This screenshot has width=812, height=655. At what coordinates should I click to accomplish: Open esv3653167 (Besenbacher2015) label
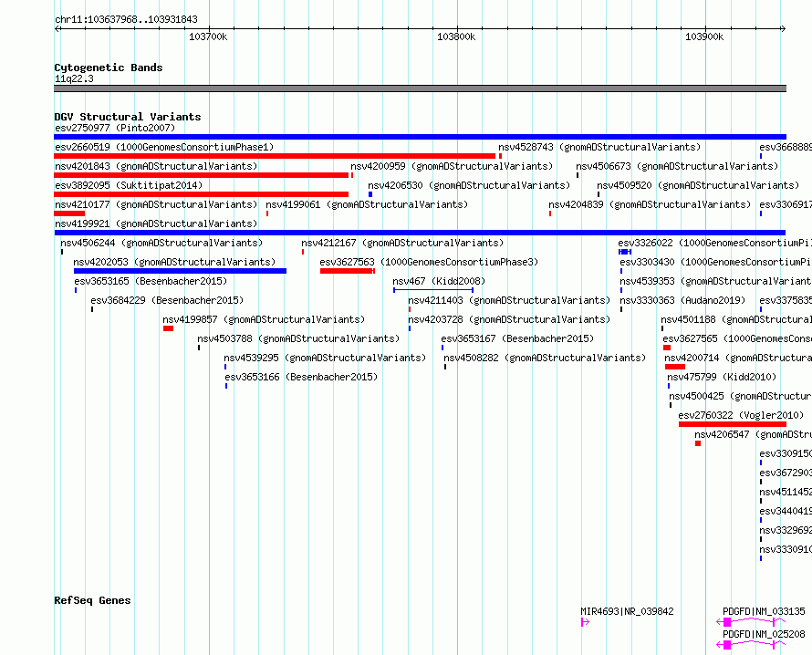click(x=517, y=338)
